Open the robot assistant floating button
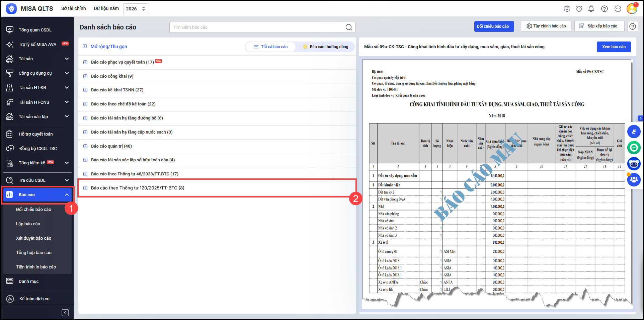 pos(634,164)
